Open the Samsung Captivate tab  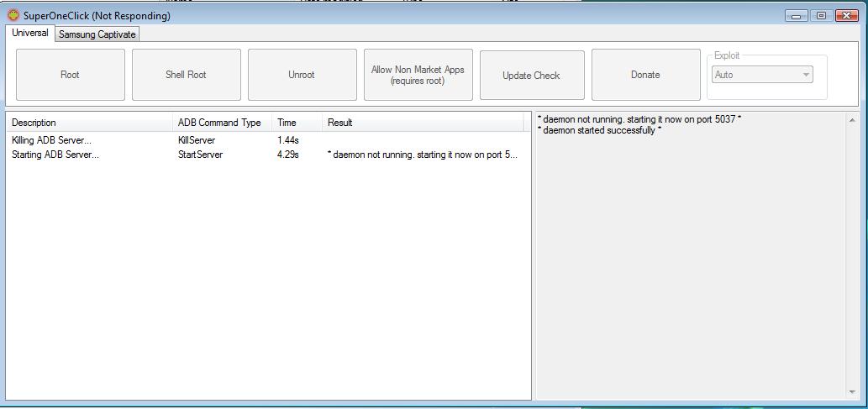97,34
